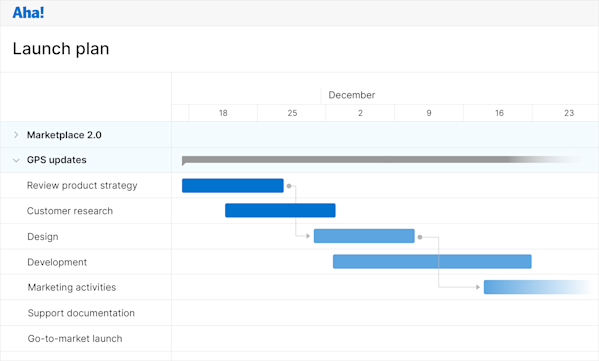Click dependency arrowhead pointing to Marketing activities bar

coord(478,287)
